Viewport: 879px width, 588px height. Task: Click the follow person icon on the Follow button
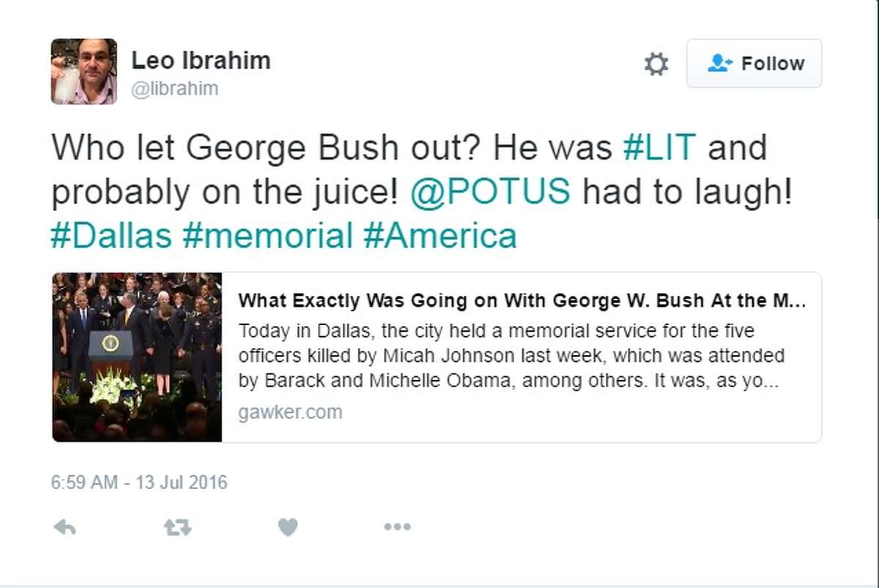coord(720,64)
